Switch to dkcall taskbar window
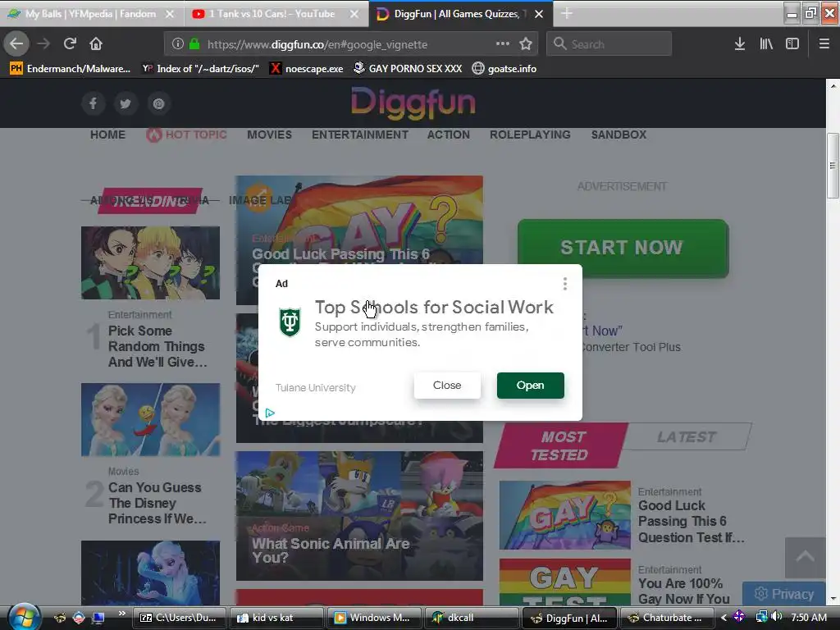Screen dimensions: 840x630 (x=472, y=618)
